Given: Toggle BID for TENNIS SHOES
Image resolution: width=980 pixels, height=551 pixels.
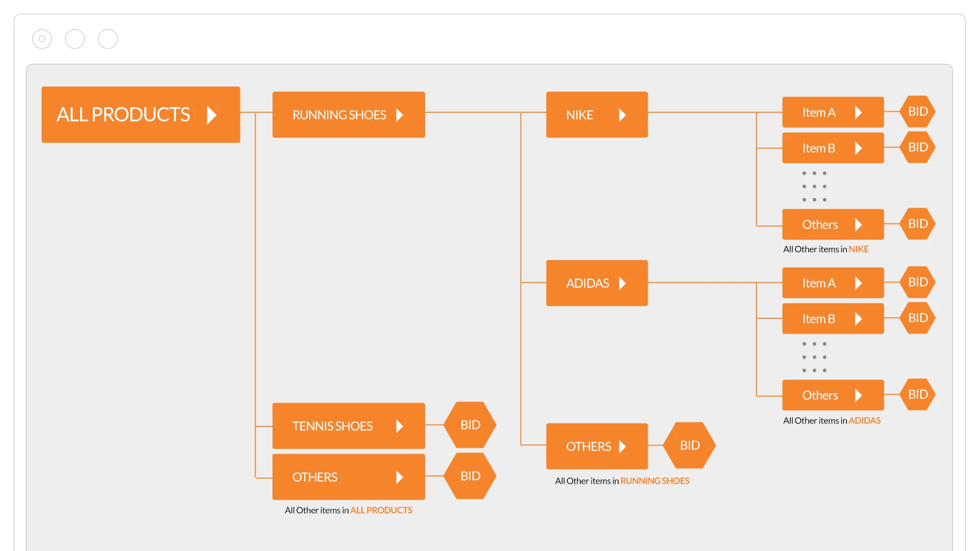Looking at the screenshot, I should click(x=471, y=424).
